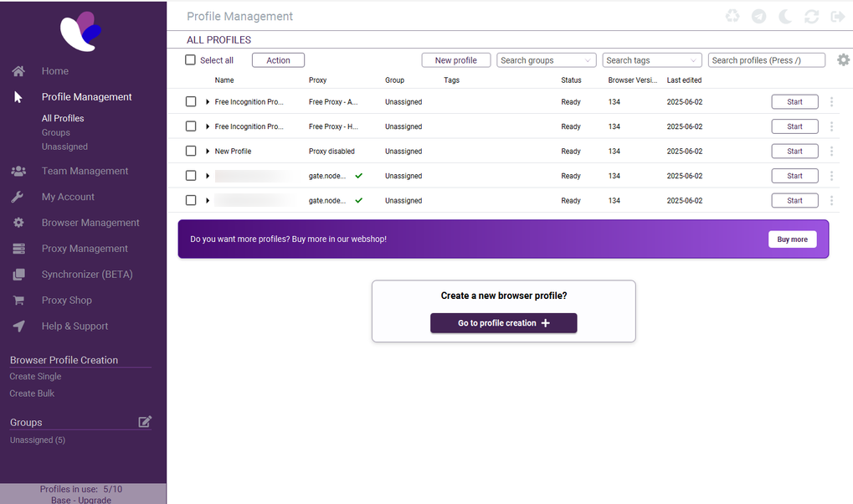Screen dimensions: 853x504
Task: Toggle dark mode with the moon icon
Action: point(785,17)
